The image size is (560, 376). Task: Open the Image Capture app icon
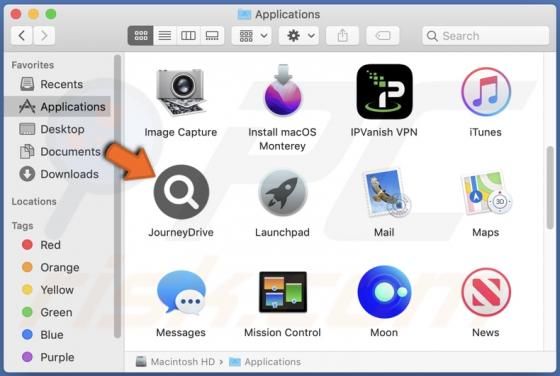tap(181, 92)
